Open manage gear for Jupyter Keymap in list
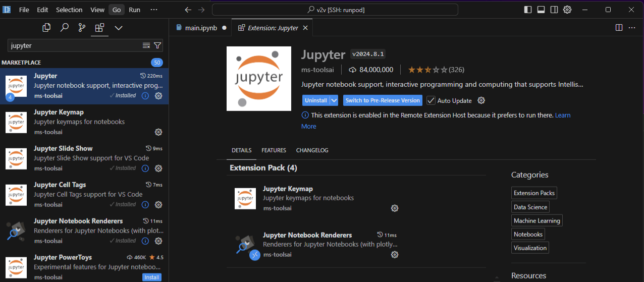Image resolution: width=644 pixels, height=282 pixels. pos(158,132)
